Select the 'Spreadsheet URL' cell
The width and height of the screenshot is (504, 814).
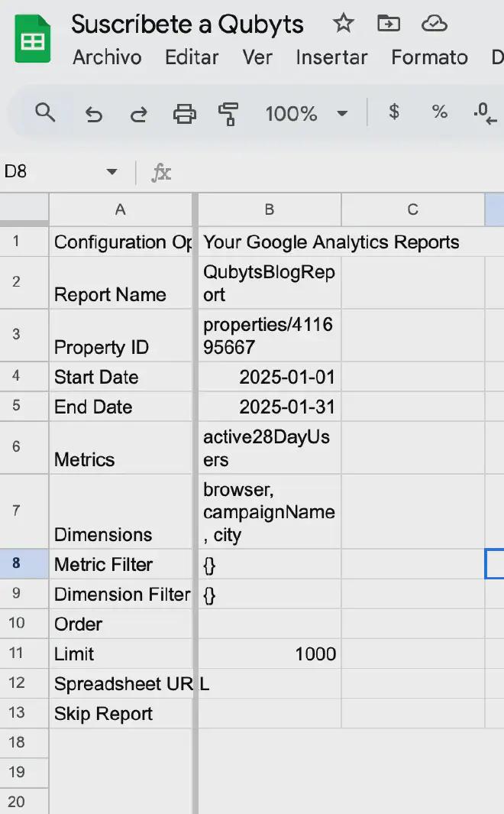121,684
